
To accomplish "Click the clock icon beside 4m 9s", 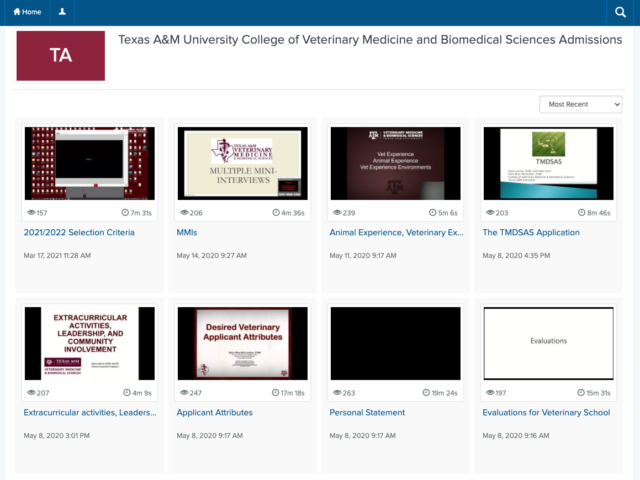I will pyautogui.click(x=127, y=392).
